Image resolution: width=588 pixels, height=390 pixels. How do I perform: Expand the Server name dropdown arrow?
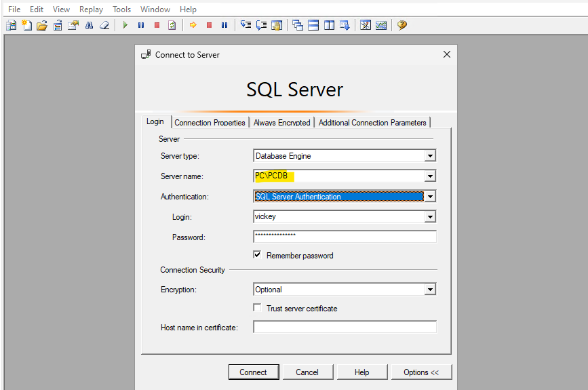pyautogui.click(x=430, y=176)
